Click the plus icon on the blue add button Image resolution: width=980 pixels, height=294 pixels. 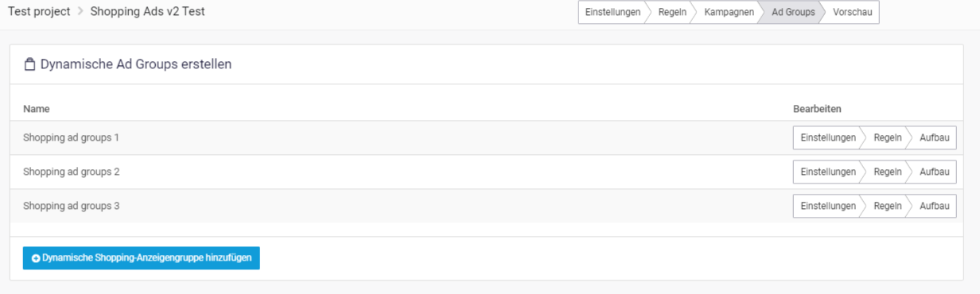tap(36, 258)
